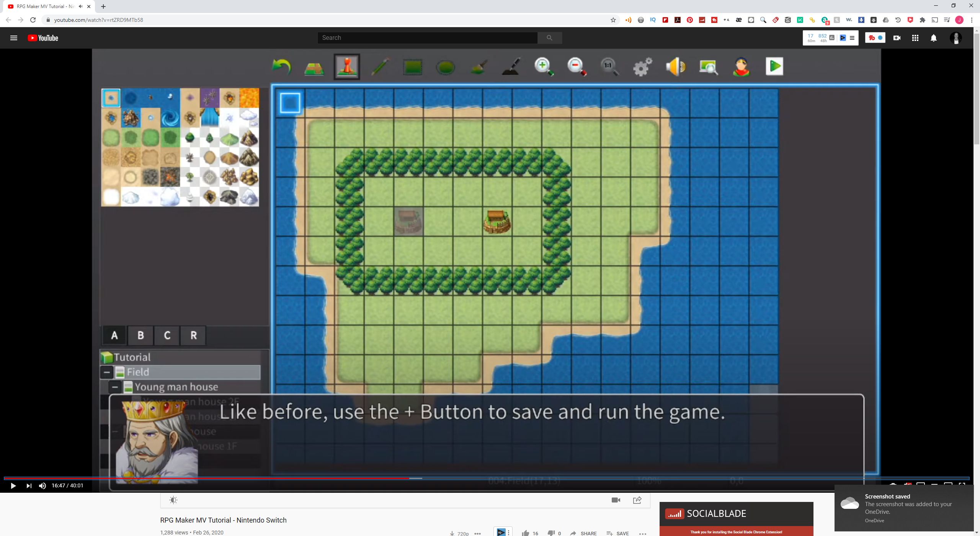This screenshot has width=980, height=536.
Task: Select the Shadow Pen tool
Action: [511, 67]
